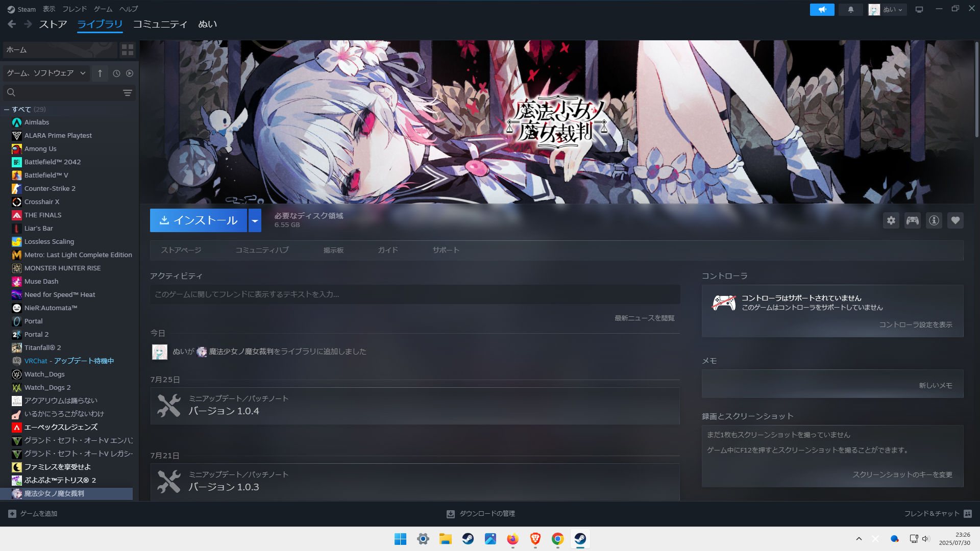
Task: Open game settings gear icon
Action: pos(891,220)
